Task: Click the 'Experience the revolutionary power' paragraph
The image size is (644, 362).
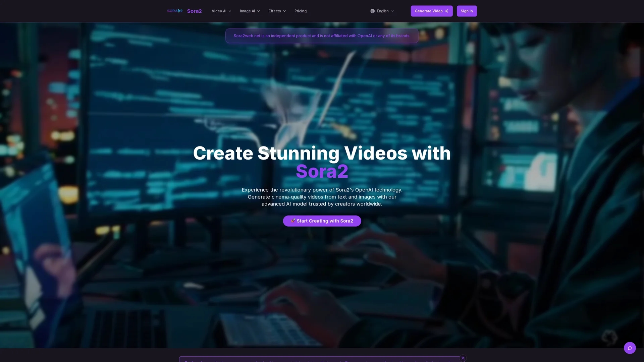Action: coord(322,197)
